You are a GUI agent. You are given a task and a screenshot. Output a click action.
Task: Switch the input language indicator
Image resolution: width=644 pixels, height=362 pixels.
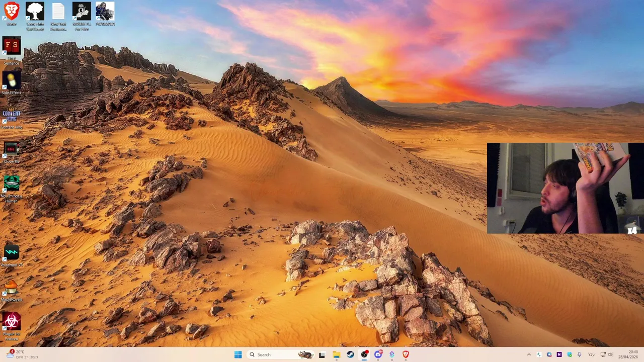(591, 354)
